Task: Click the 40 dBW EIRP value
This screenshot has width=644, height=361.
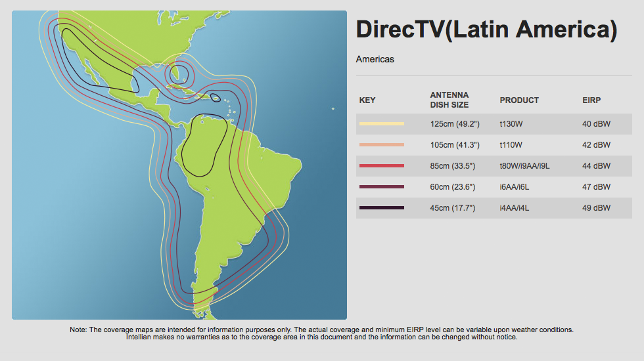Action: click(x=596, y=123)
